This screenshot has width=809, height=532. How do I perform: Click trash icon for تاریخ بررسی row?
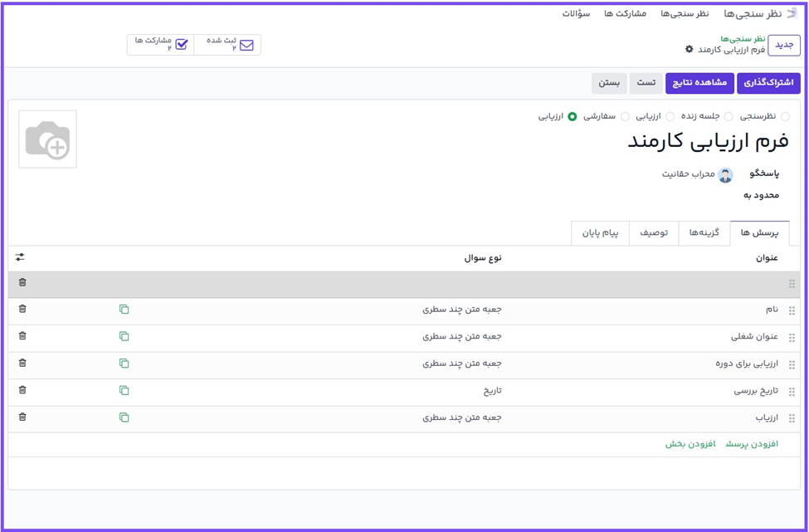point(22,390)
